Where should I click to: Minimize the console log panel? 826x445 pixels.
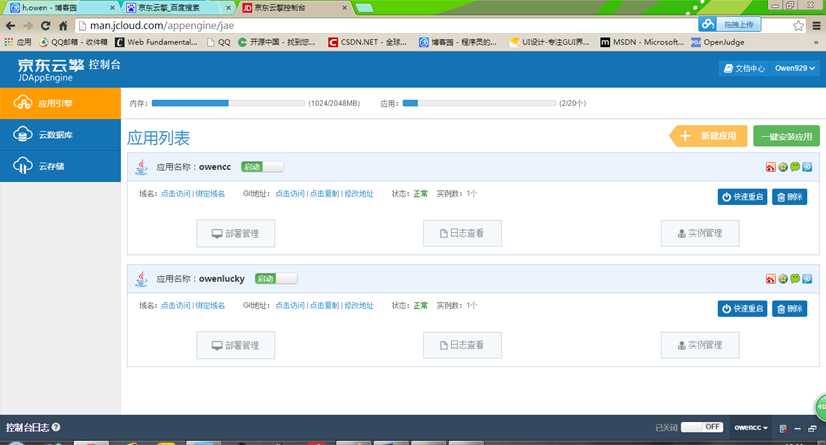click(798, 428)
